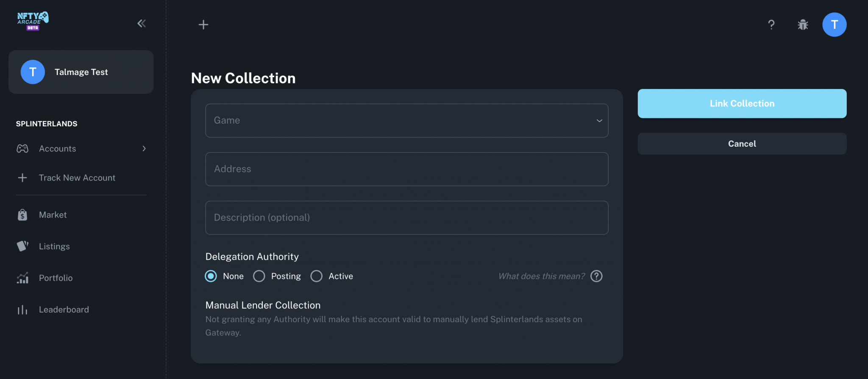Click the NFTY Arcade logo
The width and height of the screenshot is (868, 379).
click(x=33, y=21)
